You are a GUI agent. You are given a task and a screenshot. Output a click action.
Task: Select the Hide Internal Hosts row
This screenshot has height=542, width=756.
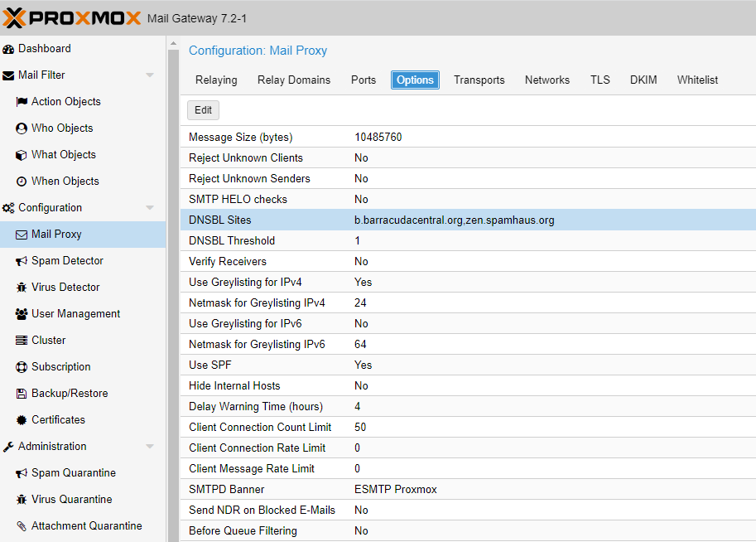[x=468, y=386]
